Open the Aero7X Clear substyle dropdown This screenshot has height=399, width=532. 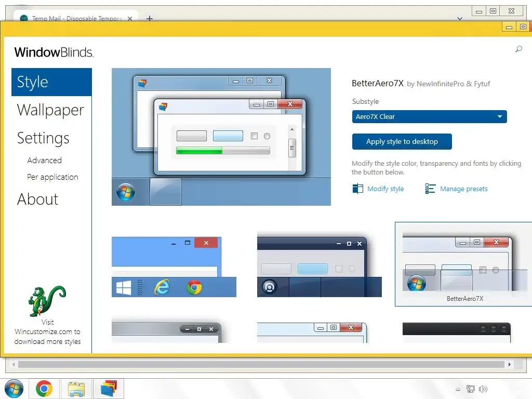(x=429, y=117)
